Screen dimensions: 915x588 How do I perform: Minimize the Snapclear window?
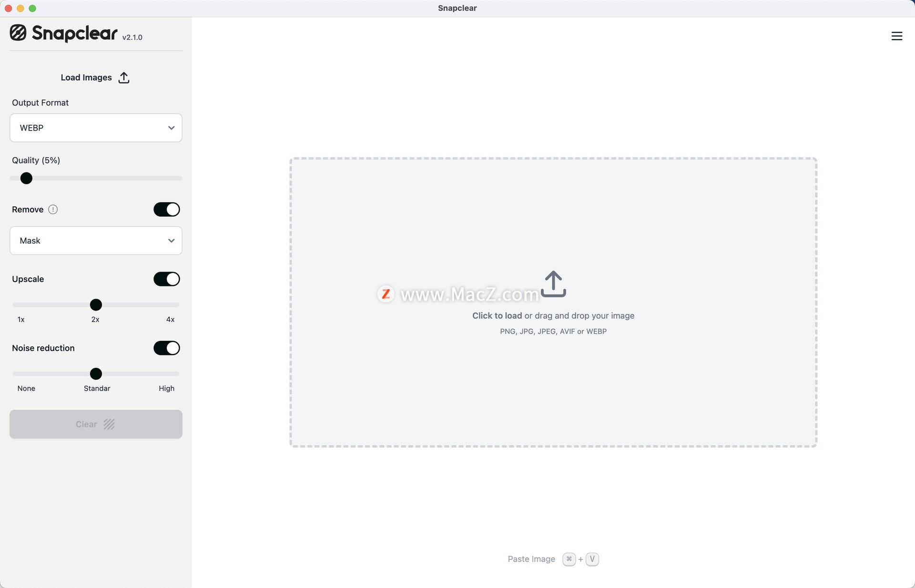(x=20, y=8)
